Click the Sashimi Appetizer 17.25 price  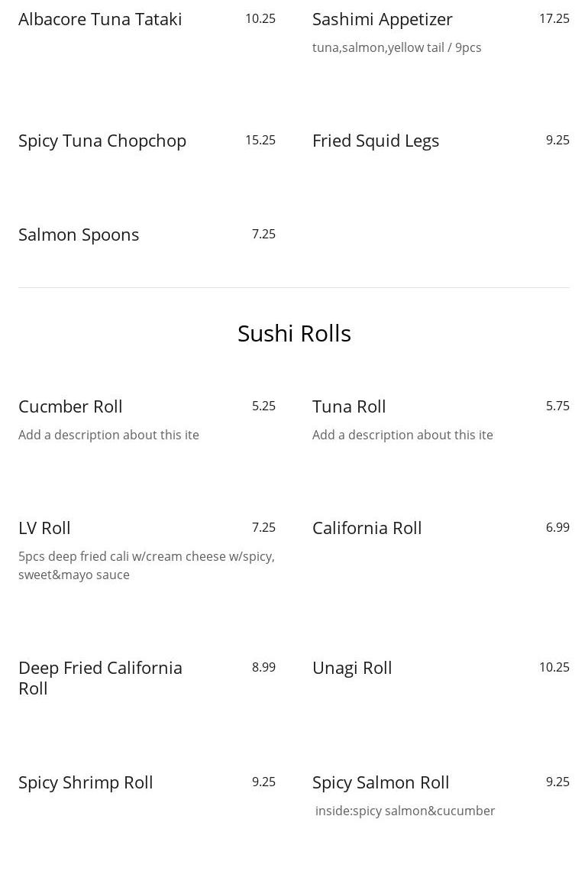(554, 18)
